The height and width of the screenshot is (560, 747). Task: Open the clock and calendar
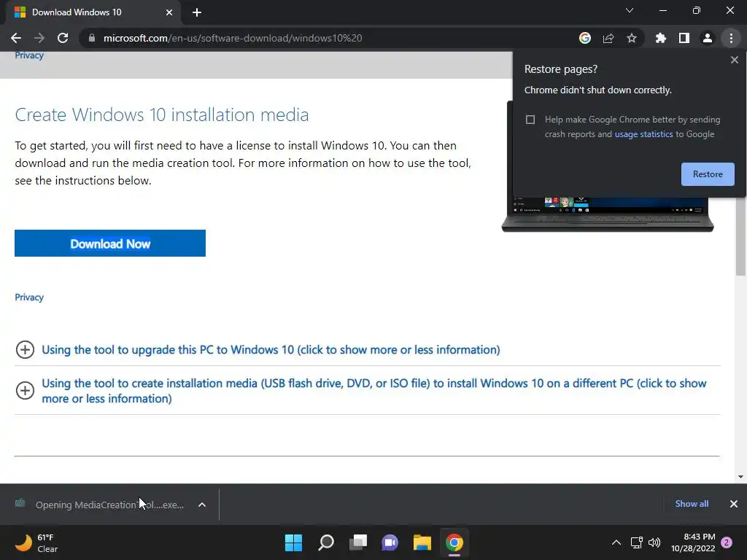click(x=693, y=542)
